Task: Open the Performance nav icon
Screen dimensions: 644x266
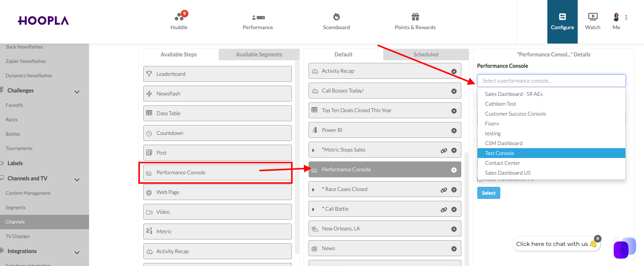Action: tap(258, 17)
